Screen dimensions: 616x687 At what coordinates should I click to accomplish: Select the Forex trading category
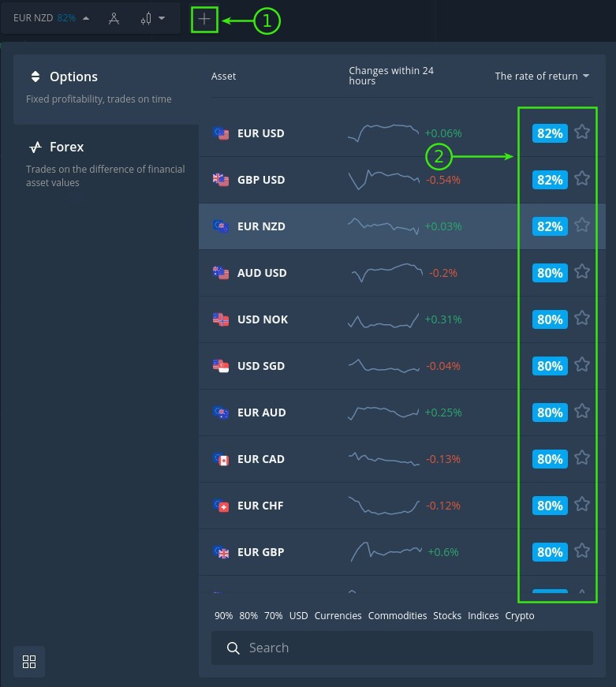[x=106, y=164]
